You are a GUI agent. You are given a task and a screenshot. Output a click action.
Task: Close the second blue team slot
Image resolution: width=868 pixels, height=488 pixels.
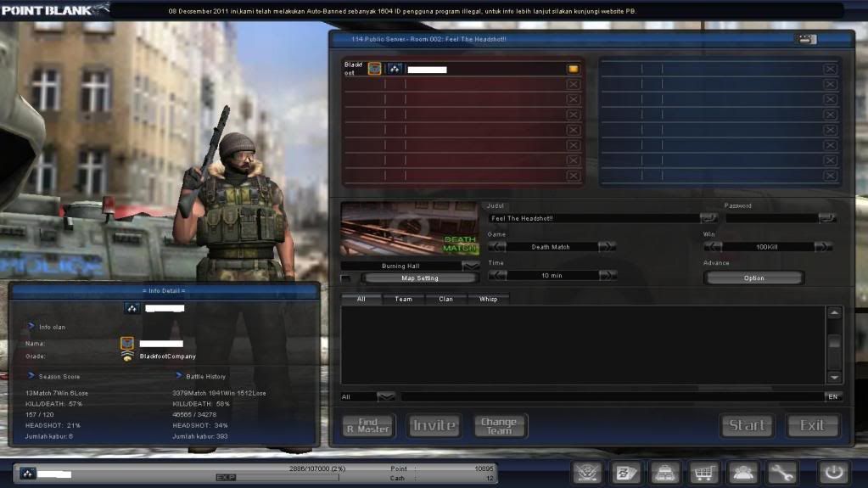pyautogui.click(x=830, y=85)
